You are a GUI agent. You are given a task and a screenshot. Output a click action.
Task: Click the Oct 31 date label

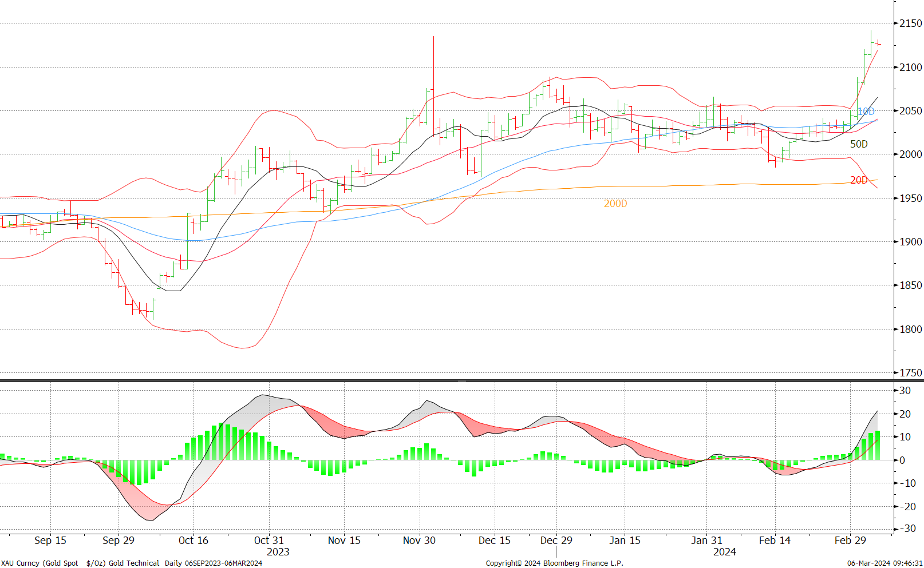click(x=269, y=541)
